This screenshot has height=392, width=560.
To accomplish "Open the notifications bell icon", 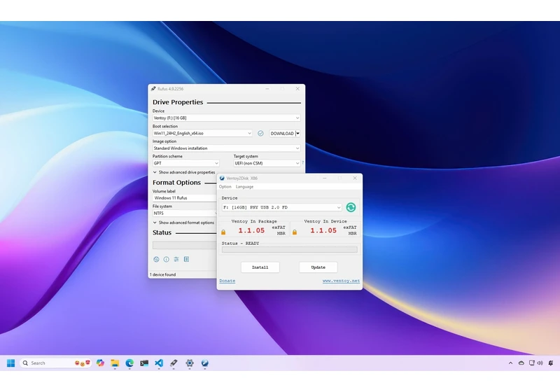I will pos(551,363).
